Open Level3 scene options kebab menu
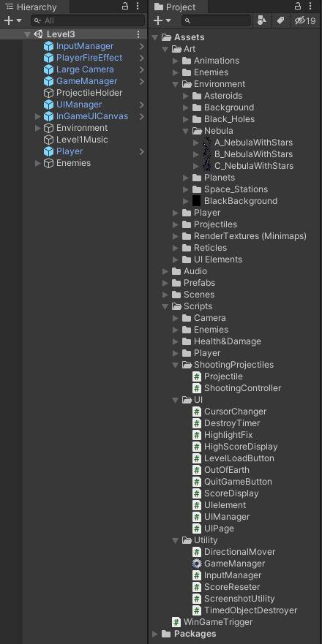 coord(138,34)
